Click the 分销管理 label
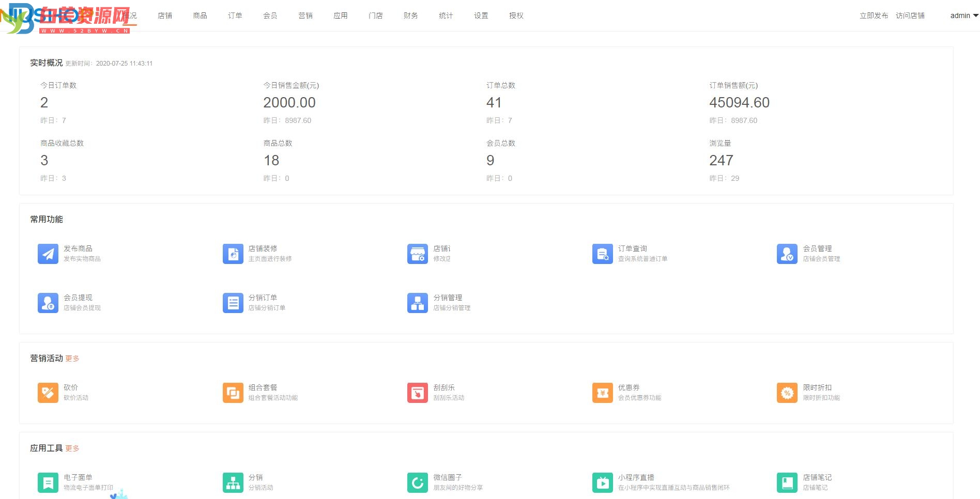The height and width of the screenshot is (499, 980). (x=448, y=298)
